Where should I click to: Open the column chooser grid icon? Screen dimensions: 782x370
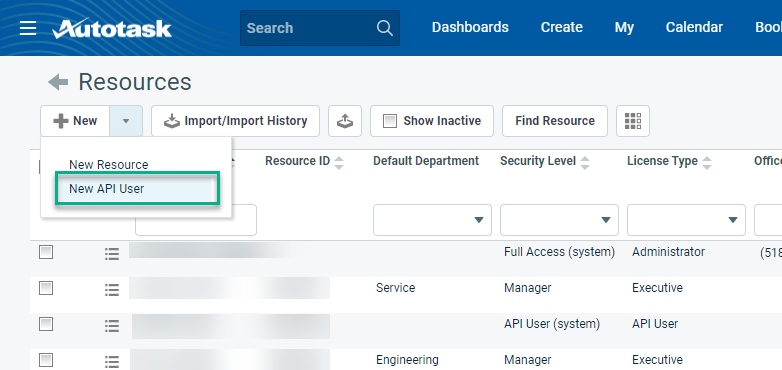pos(633,121)
